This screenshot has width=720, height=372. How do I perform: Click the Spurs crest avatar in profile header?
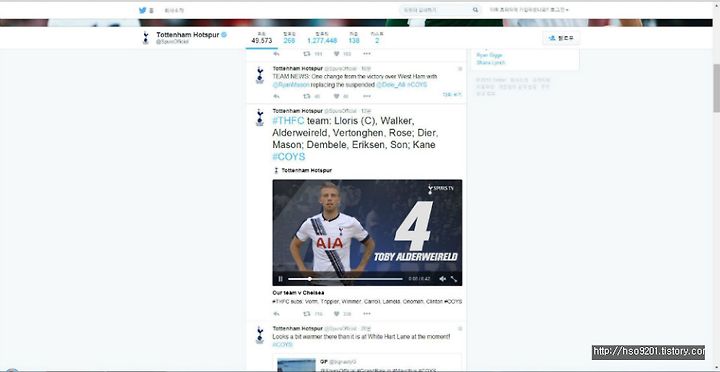point(146,38)
